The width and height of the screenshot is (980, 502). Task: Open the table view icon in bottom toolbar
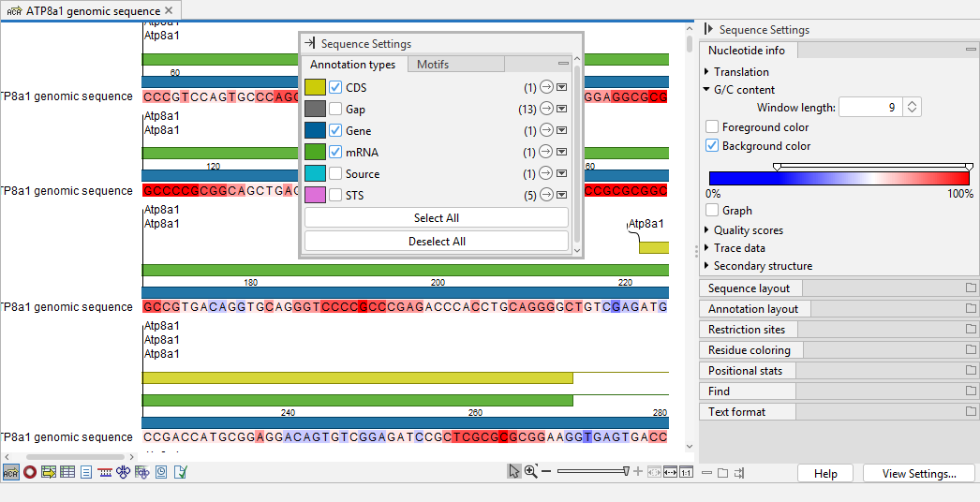[x=67, y=473]
